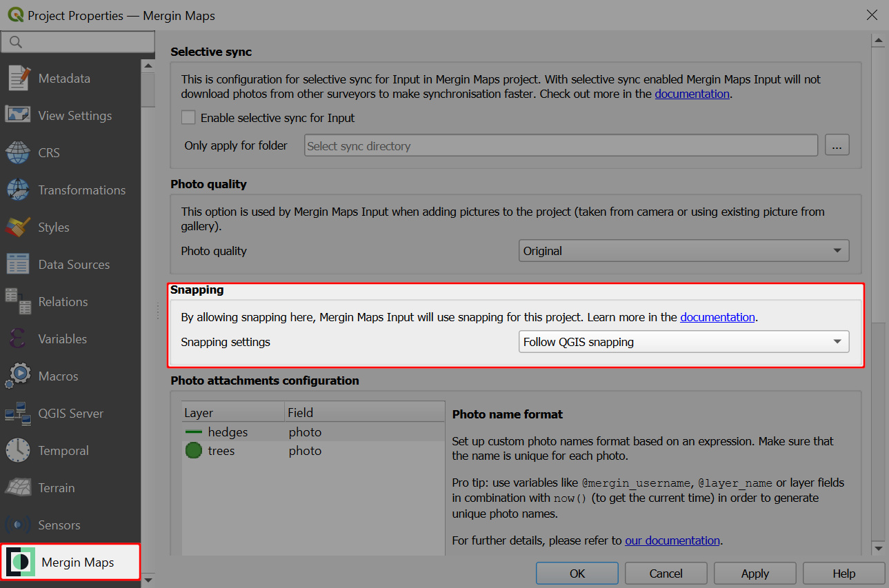
Task: Open Macros using the gear icon
Action: 19,376
